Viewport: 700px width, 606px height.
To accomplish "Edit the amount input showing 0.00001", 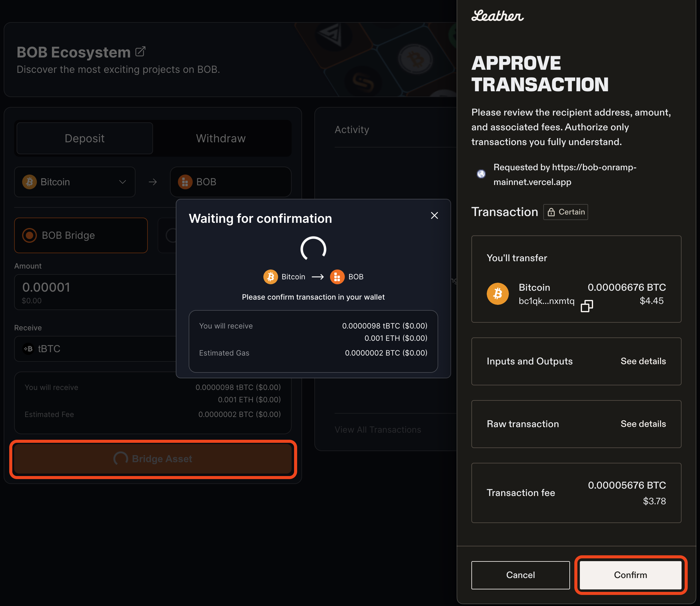I will pyautogui.click(x=46, y=287).
